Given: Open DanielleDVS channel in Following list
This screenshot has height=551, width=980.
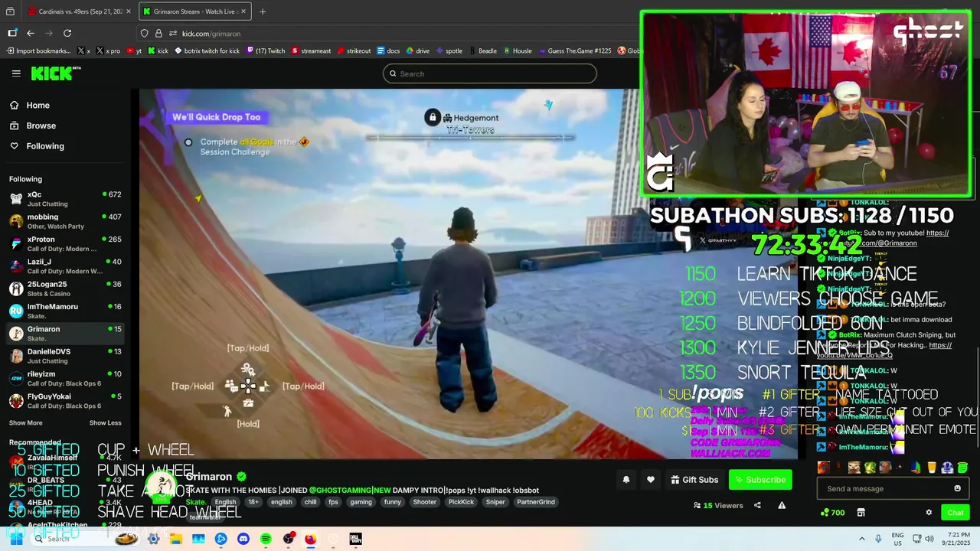Looking at the screenshot, I should point(66,356).
